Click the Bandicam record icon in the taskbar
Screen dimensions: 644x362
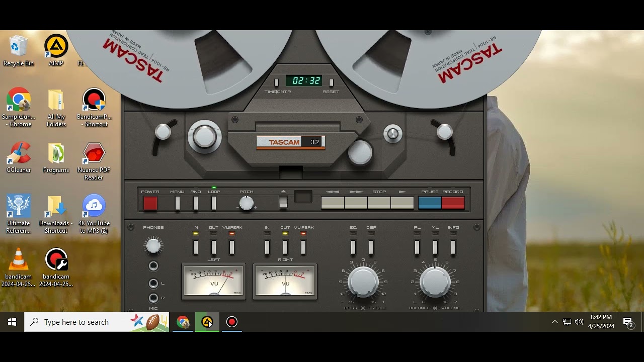pos(232,322)
